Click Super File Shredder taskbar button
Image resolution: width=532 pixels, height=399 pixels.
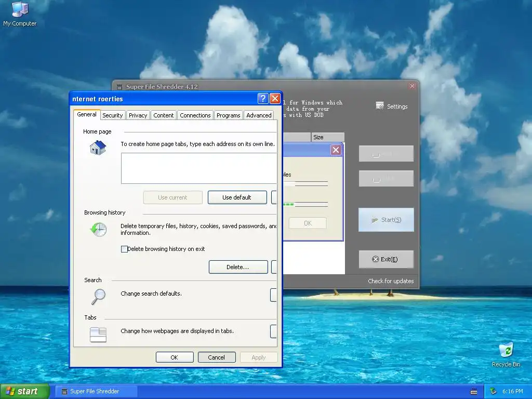pyautogui.click(x=96, y=392)
